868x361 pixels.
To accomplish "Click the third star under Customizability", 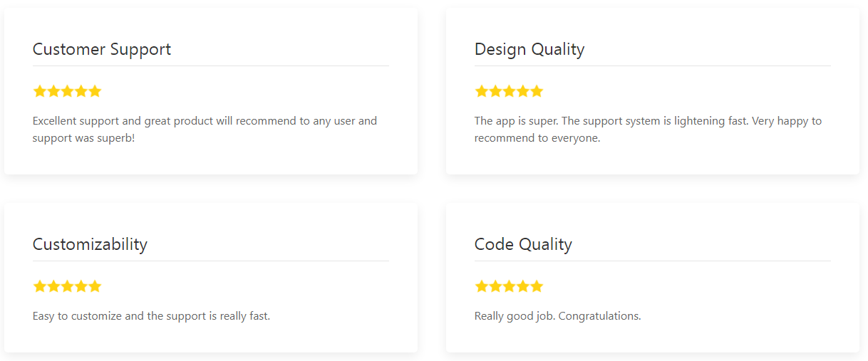I will point(67,286).
